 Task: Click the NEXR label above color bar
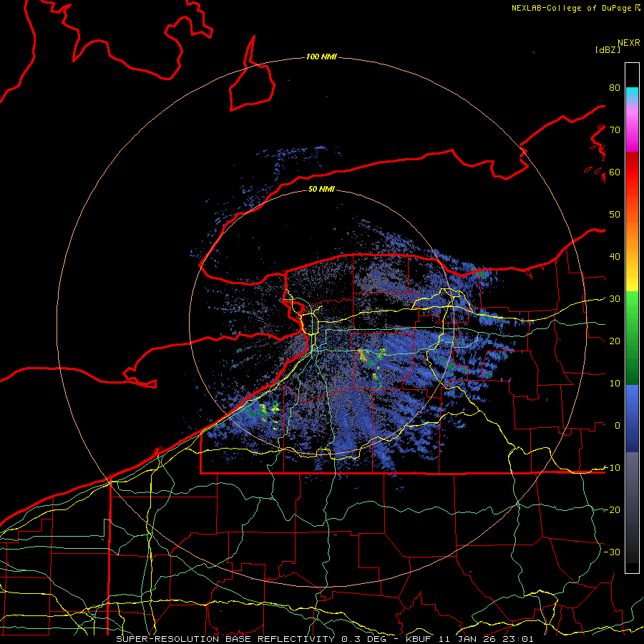[629, 43]
